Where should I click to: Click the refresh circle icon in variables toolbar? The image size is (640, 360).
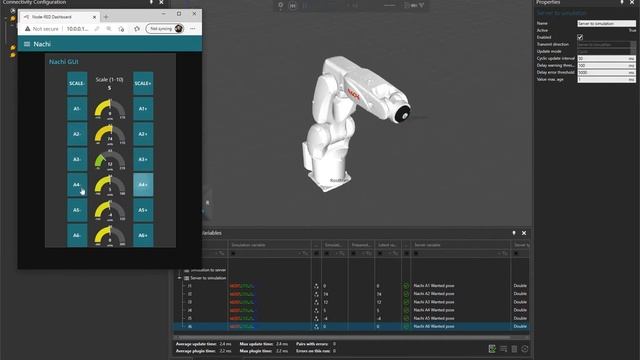pyautogui.click(x=525, y=349)
